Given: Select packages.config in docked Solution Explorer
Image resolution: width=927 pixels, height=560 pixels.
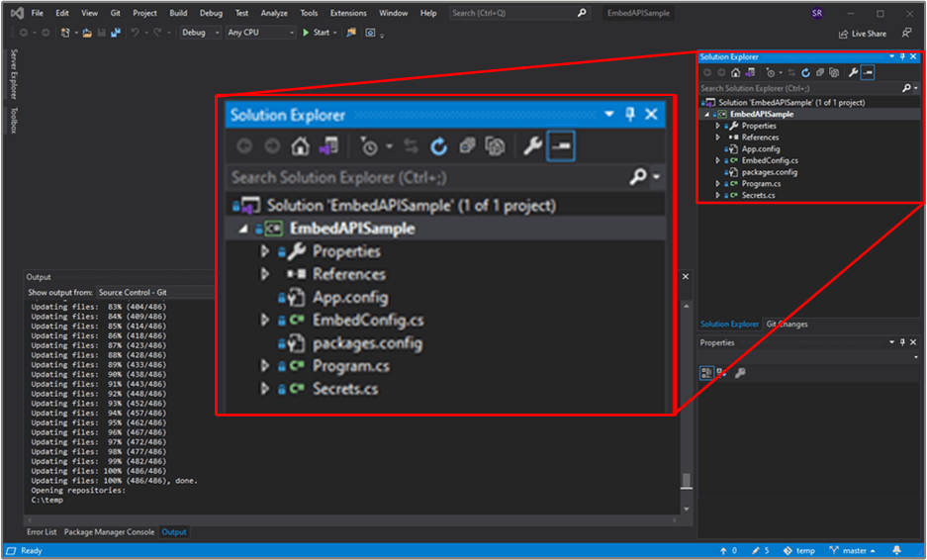Looking at the screenshot, I should click(x=769, y=172).
